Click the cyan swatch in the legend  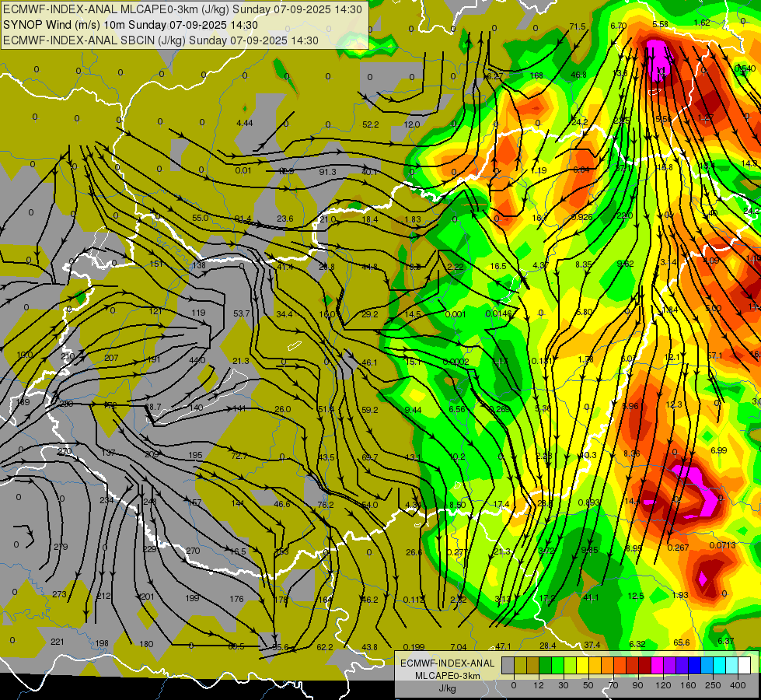[719, 665]
